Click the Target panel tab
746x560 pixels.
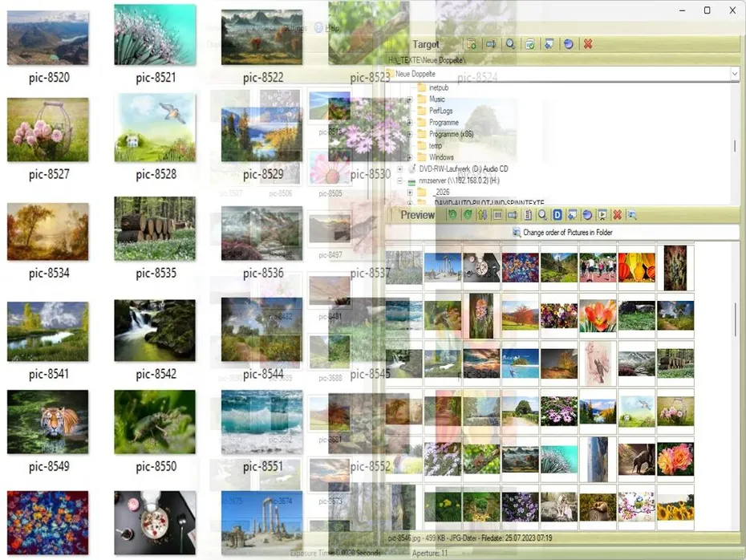(x=426, y=44)
